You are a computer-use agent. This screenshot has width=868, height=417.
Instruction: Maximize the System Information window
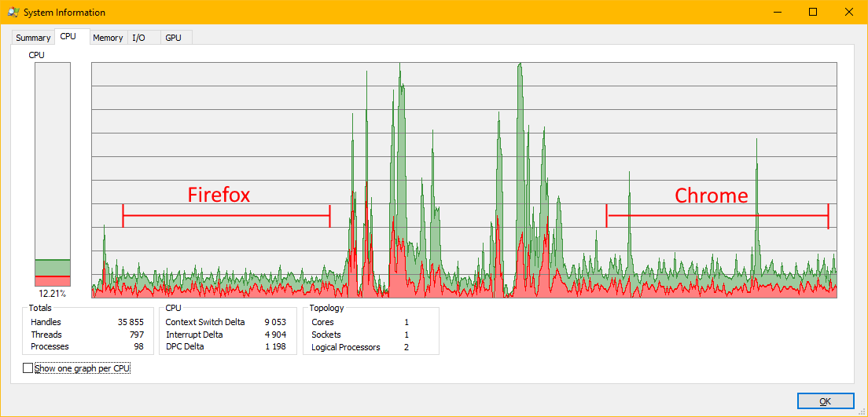coord(813,12)
